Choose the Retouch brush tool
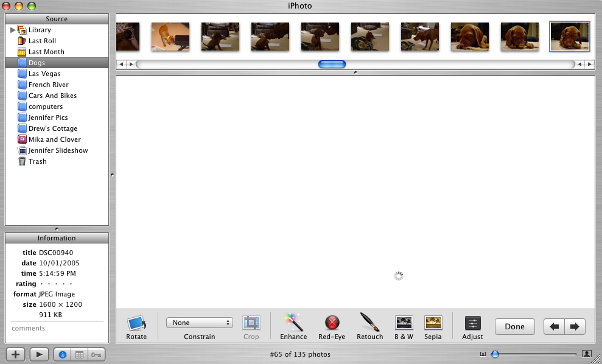The height and width of the screenshot is (364, 602). point(369,322)
